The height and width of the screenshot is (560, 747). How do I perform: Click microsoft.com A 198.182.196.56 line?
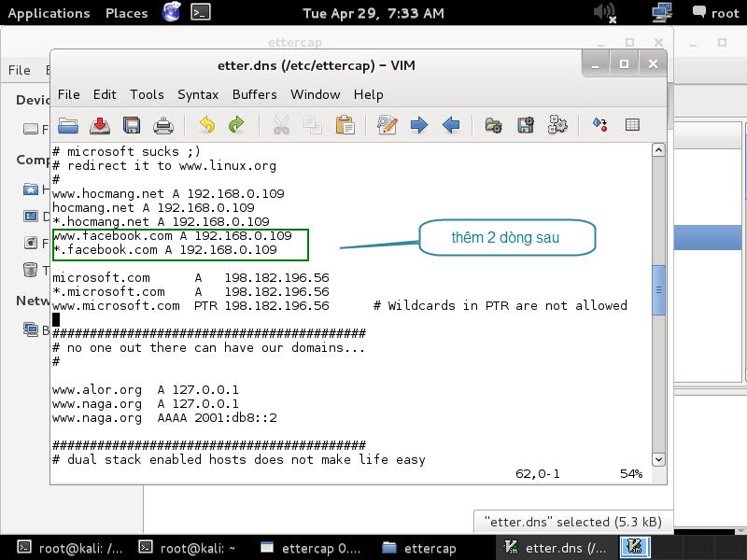[x=190, y=277]
